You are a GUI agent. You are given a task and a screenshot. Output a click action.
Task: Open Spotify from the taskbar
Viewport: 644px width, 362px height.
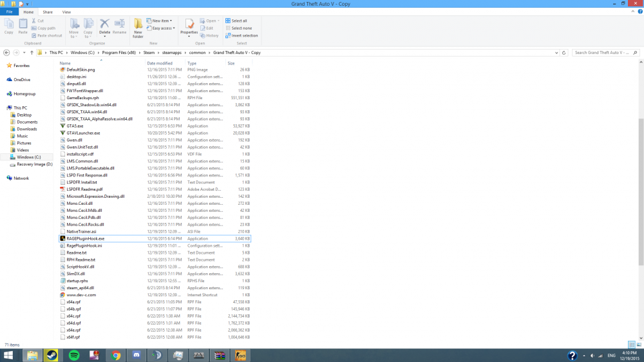74,356
